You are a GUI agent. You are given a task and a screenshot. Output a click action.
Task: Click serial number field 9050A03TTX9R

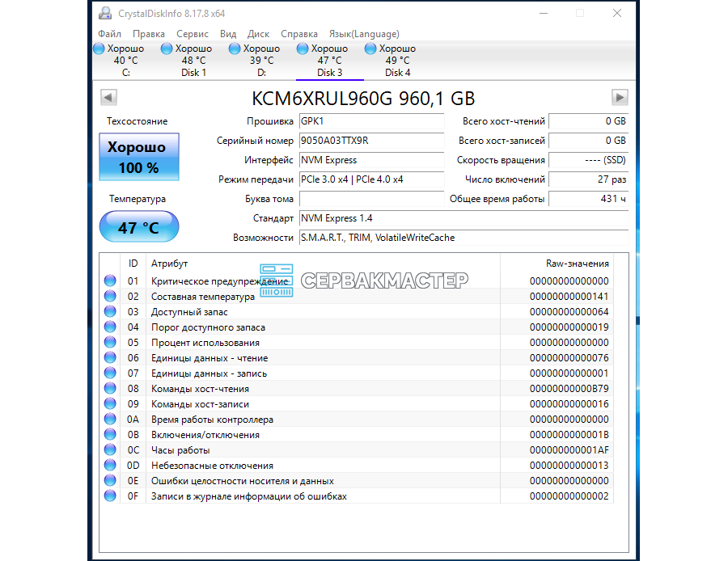click(x=371, y=141)
